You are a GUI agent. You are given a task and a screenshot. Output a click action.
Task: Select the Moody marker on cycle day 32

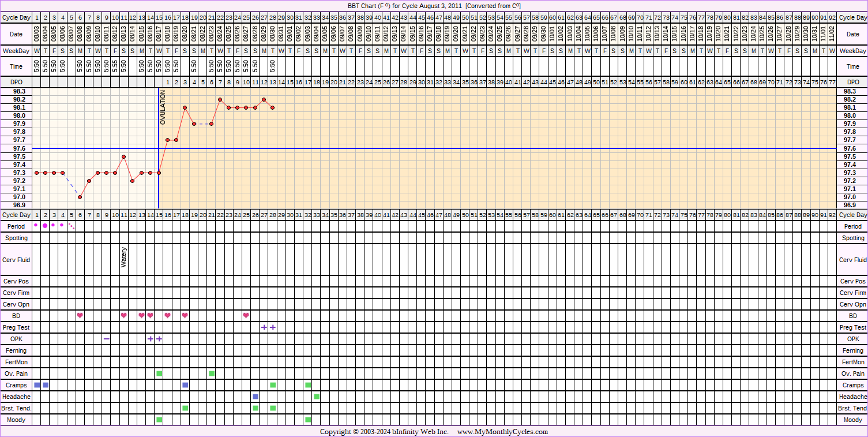[308, 420]
